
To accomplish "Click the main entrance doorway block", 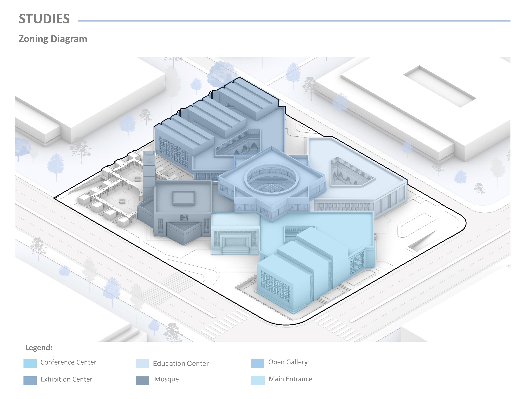I will coord(235,242).
